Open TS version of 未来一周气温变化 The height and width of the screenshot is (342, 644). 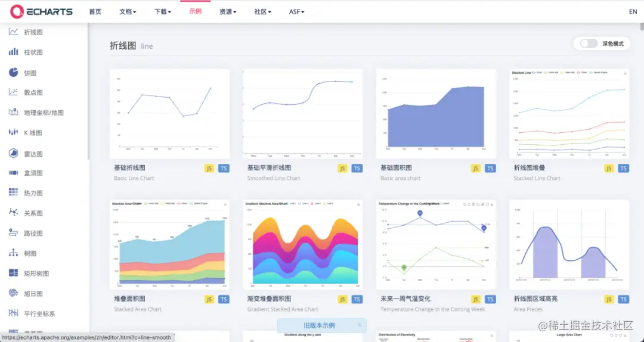tap(490, 299)
